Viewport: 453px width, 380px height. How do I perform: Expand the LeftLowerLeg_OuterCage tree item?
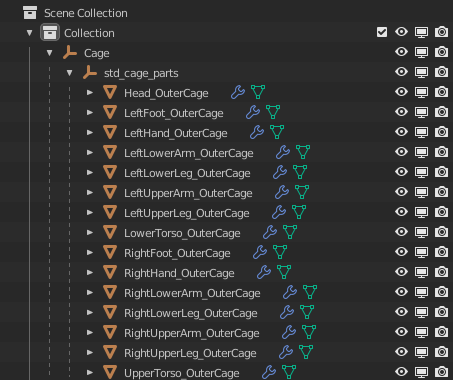point(90,172)
